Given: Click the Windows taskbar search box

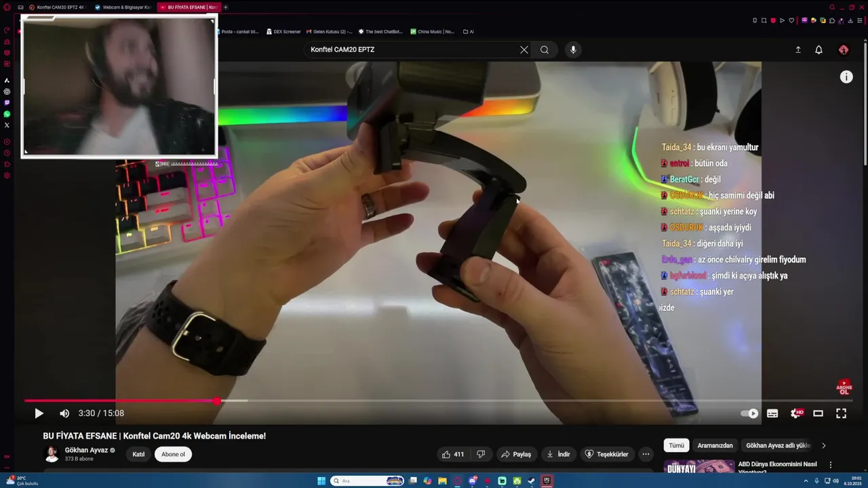Looking at the screenshot, I should click(367, 481).
